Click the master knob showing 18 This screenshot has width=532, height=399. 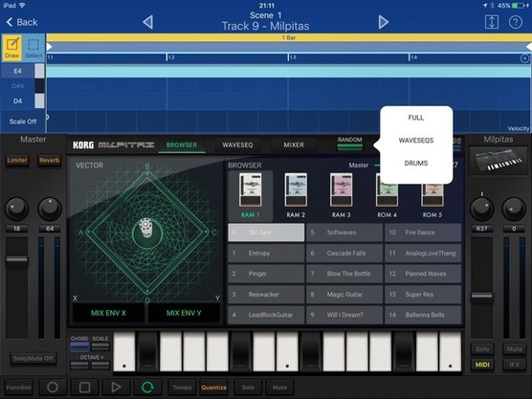[x=16, y=209]
